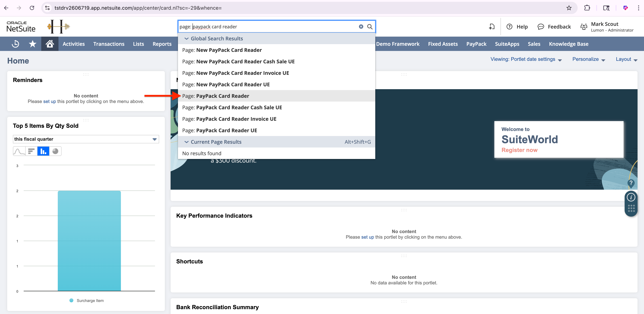Select PayPack Card Reader page result
Screen dimensions: 644x314
click(222, 96)
